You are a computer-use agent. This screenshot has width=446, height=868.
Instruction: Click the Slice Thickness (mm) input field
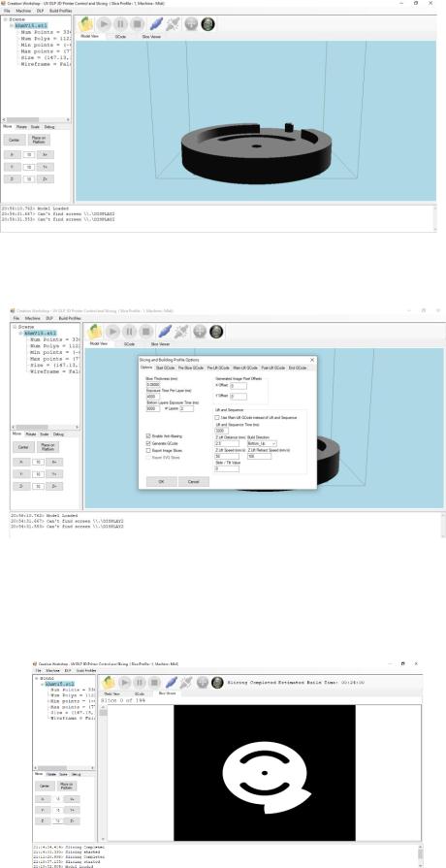point(153,384)
